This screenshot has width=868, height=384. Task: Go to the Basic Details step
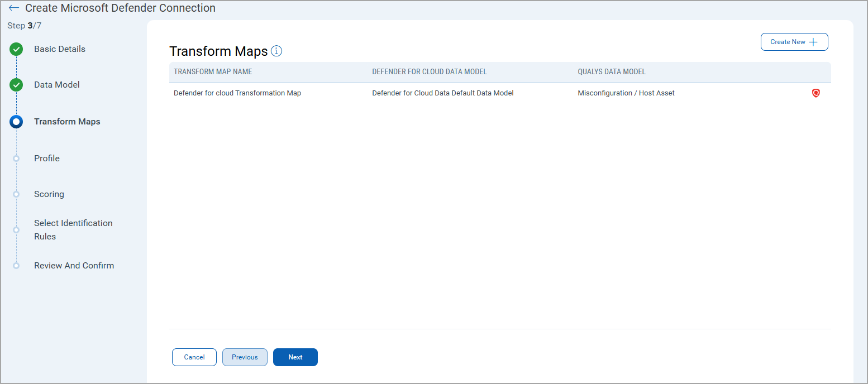(60, 49)
